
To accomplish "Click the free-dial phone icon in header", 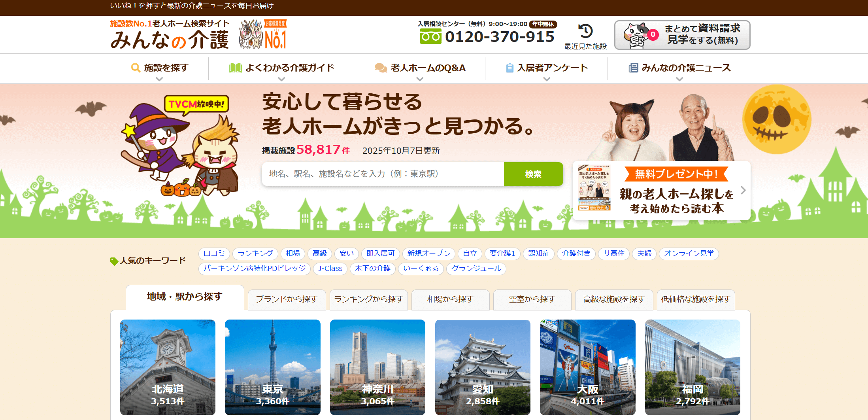I will click(x=430, y=36).
